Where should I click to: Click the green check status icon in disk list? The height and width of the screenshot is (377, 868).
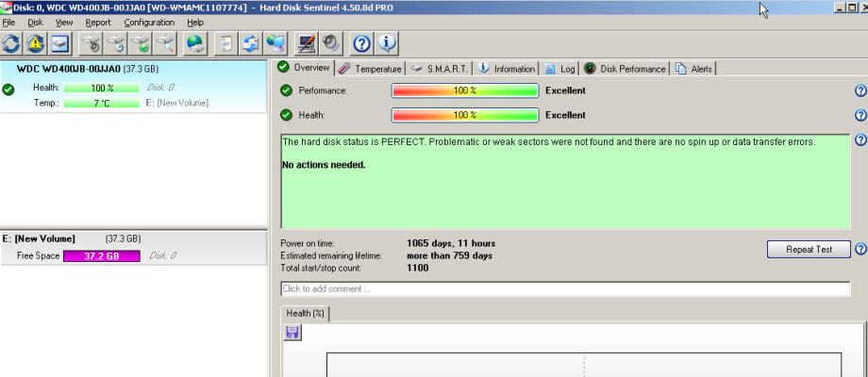[x=8, y=90]
